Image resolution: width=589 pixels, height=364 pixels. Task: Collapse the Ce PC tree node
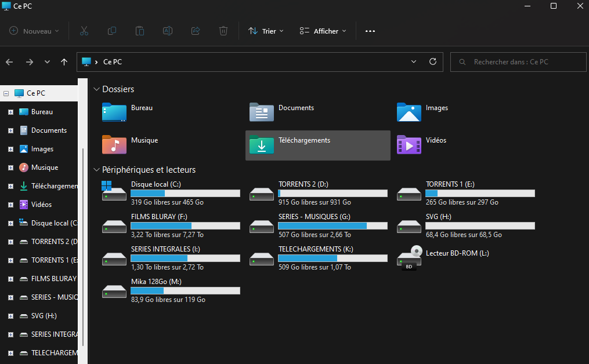(6, 93)
